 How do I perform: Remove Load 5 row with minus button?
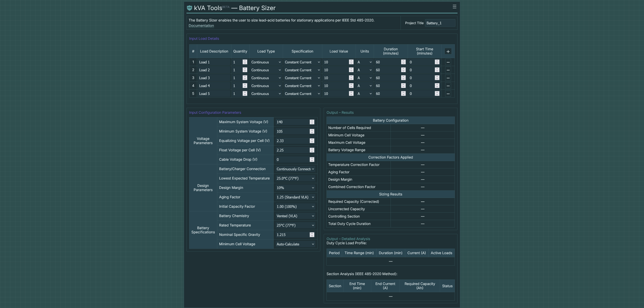coord(448,94)
